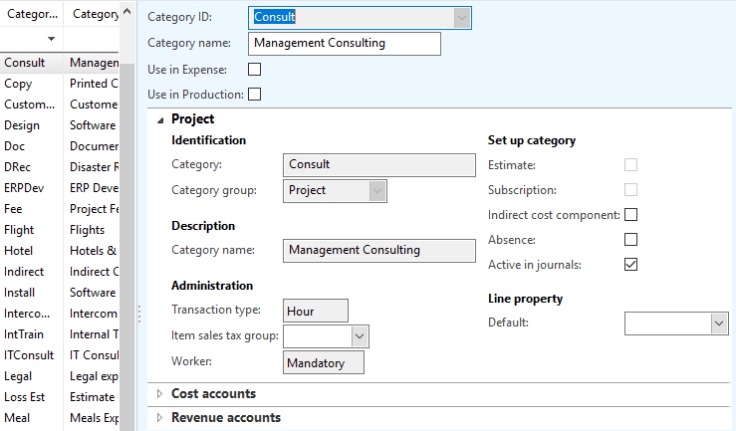
Task: Select the Hotel category row
Action: point(30,251)
